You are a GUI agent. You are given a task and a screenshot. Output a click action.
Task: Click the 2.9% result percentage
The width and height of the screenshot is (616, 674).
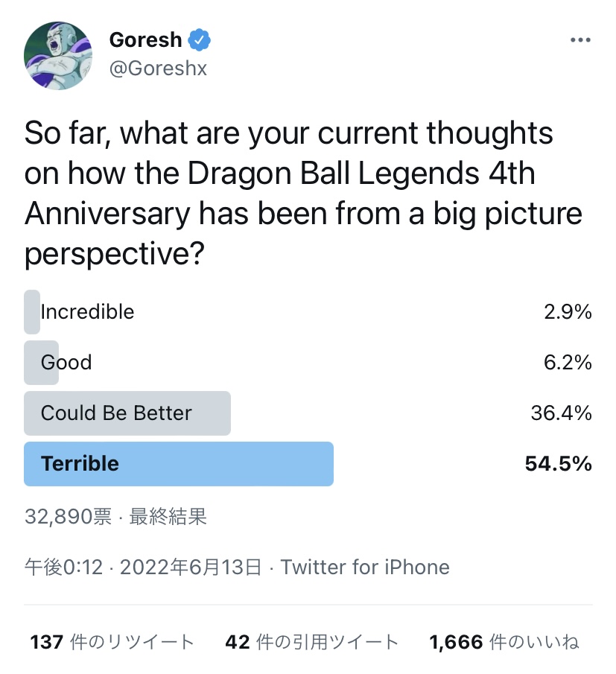click(568, 312)
